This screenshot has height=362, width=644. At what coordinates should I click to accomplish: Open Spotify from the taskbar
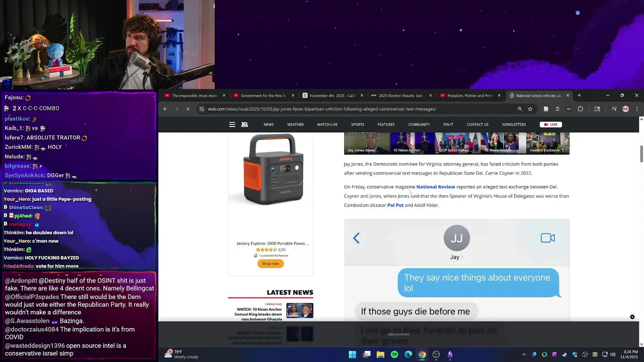coord(394,354)
